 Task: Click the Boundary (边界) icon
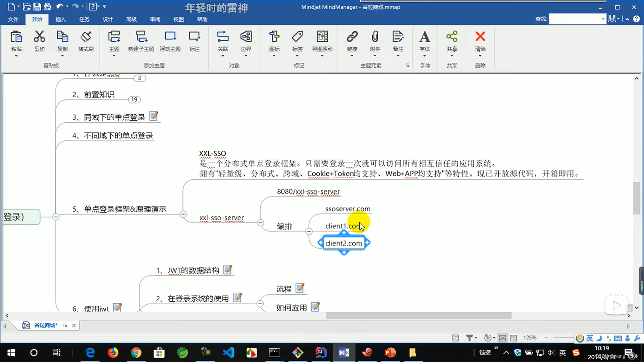(246, 37)
